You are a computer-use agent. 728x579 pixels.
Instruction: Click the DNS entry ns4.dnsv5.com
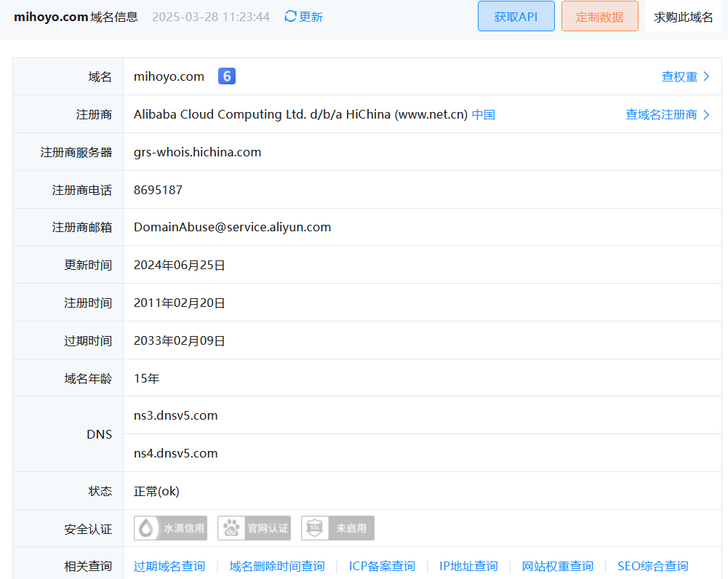click(x=175, y=453)
